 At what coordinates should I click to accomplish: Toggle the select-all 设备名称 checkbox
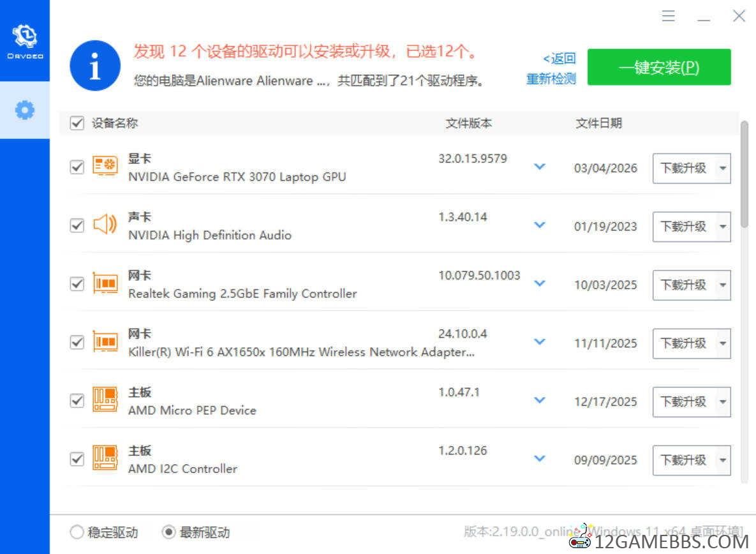(x=77, y=123)
